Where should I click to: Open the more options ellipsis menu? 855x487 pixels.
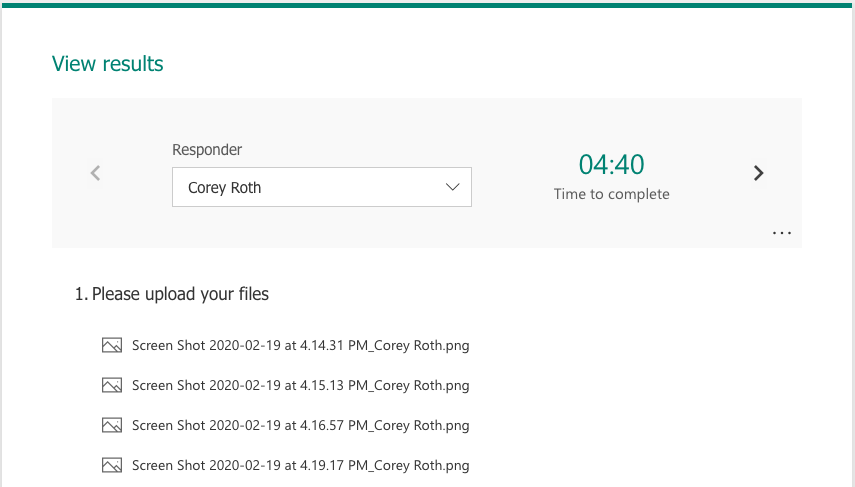(x=782, y=233)
